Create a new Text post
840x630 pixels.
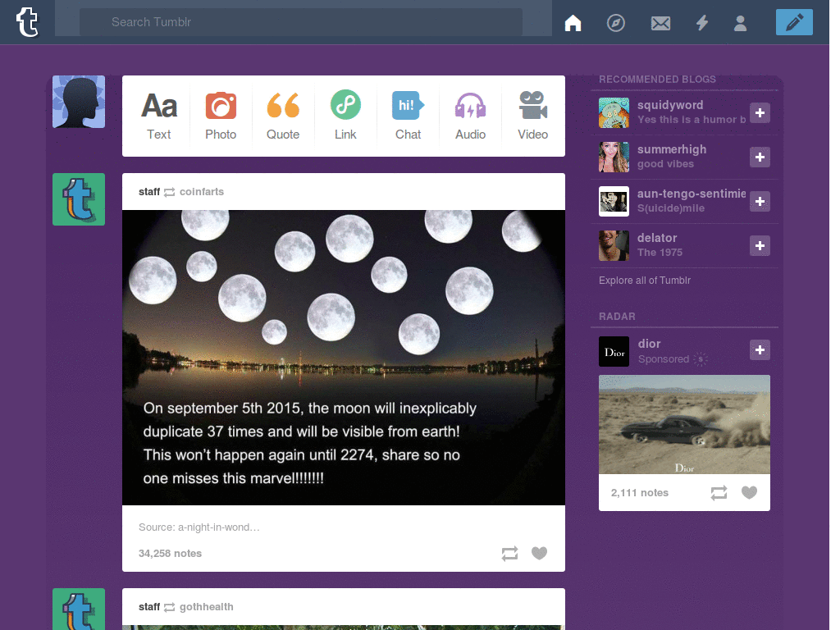(158, 116)
